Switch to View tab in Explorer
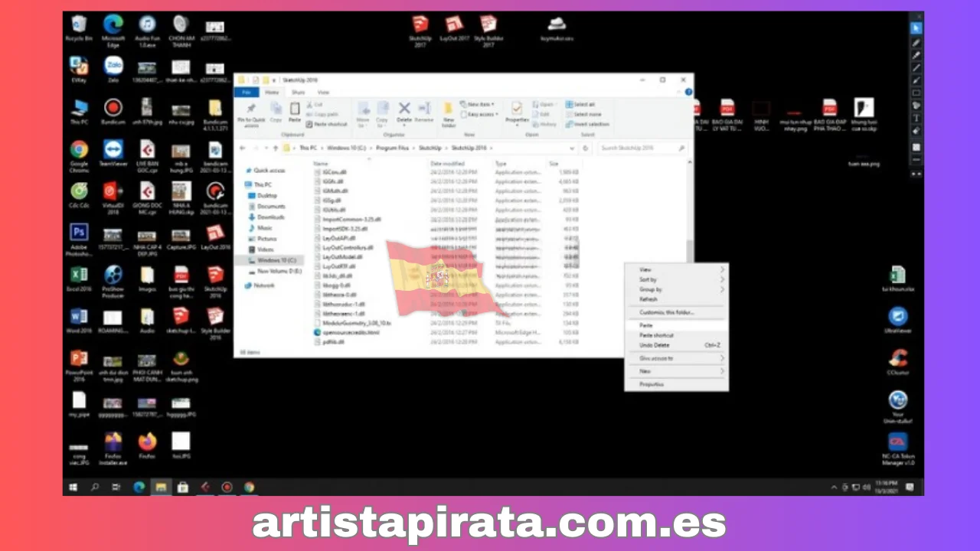The height and width of the screenshot is (551, 980). coord(323,92)
